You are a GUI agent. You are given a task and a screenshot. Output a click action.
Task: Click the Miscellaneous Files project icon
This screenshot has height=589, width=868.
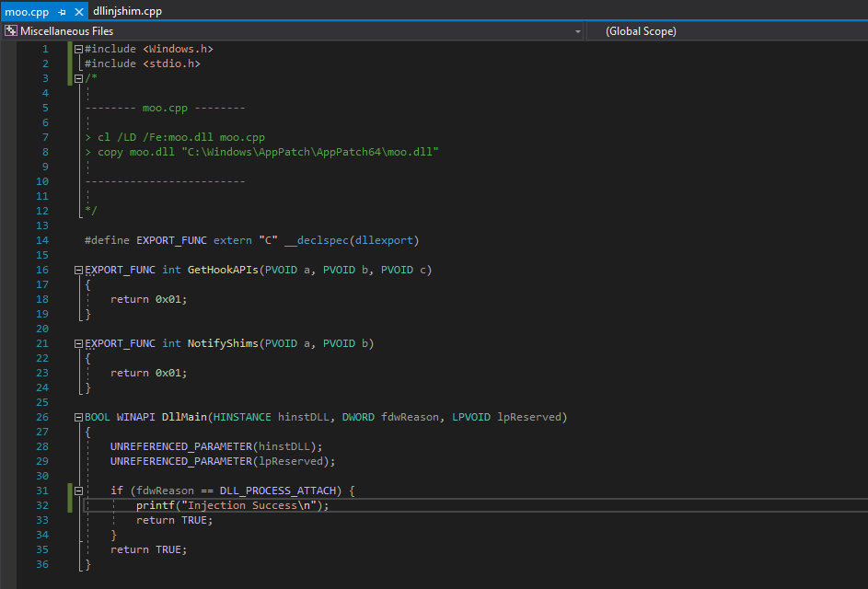coord(10,31)
